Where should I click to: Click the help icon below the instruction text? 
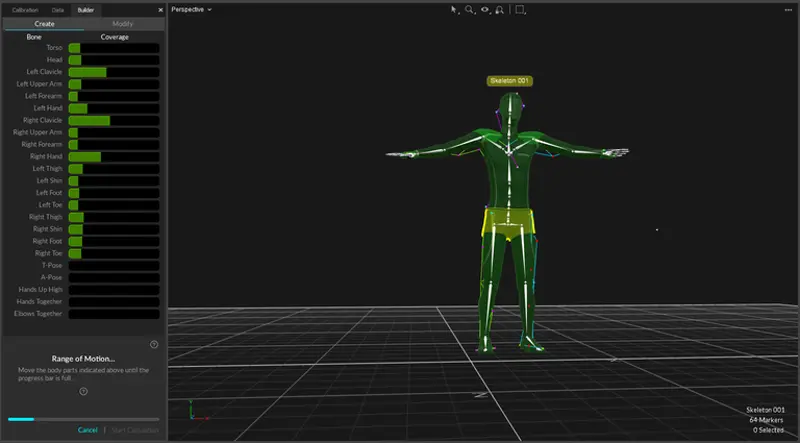pyautogui.click(x=83, y=391)
